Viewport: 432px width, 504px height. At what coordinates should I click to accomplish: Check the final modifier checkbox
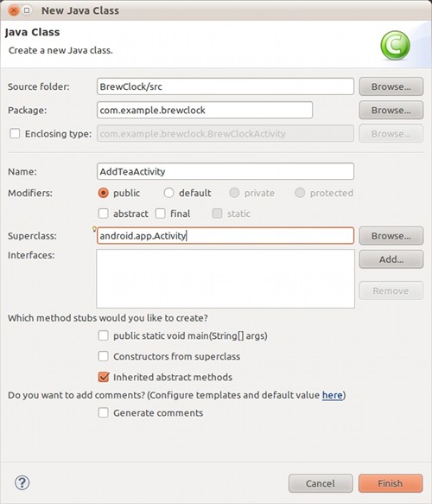pos(161,214)
